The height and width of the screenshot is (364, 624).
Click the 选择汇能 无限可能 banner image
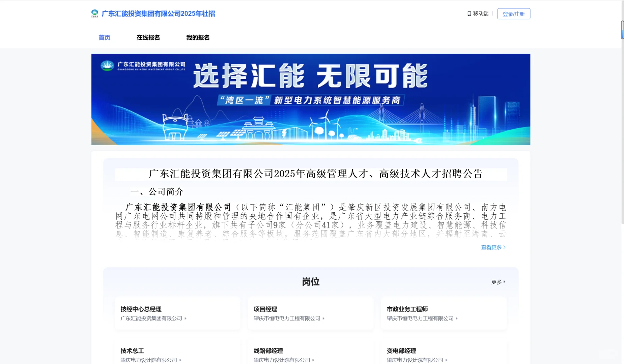coord(311,99)
